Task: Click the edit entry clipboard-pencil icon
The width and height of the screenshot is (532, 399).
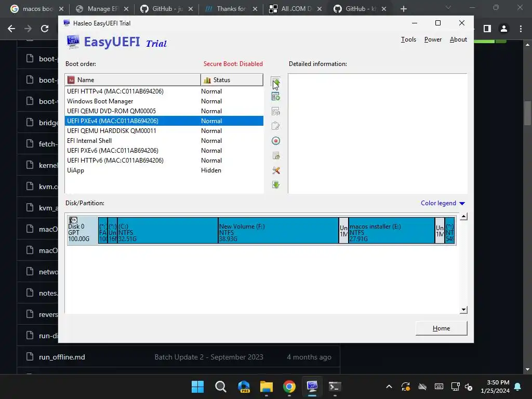Action: (276, 126)
